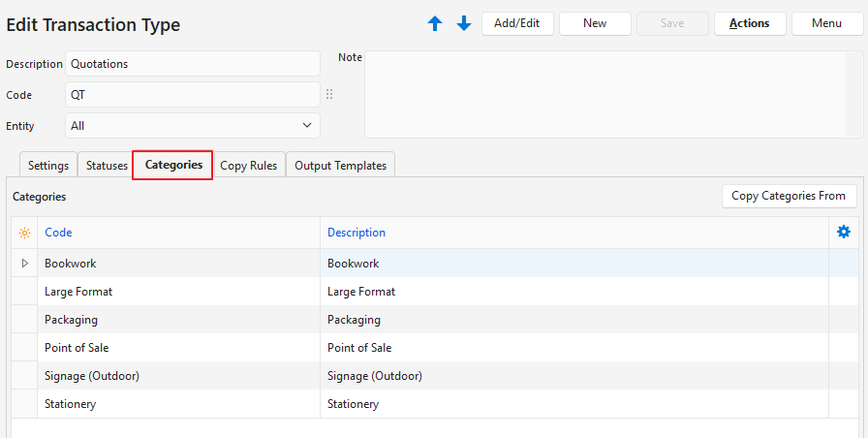Click the Add/Edit button
Viewport: 868px width, 438px height.
click(517, 23)
